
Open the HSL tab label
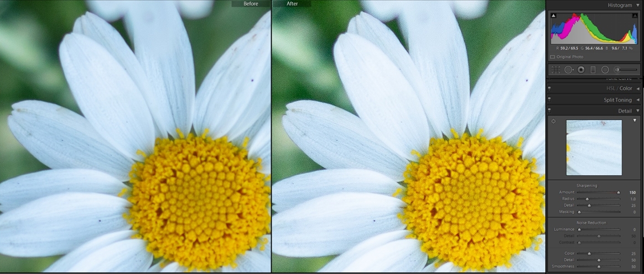pyautogui.click(x=611, y=88)
